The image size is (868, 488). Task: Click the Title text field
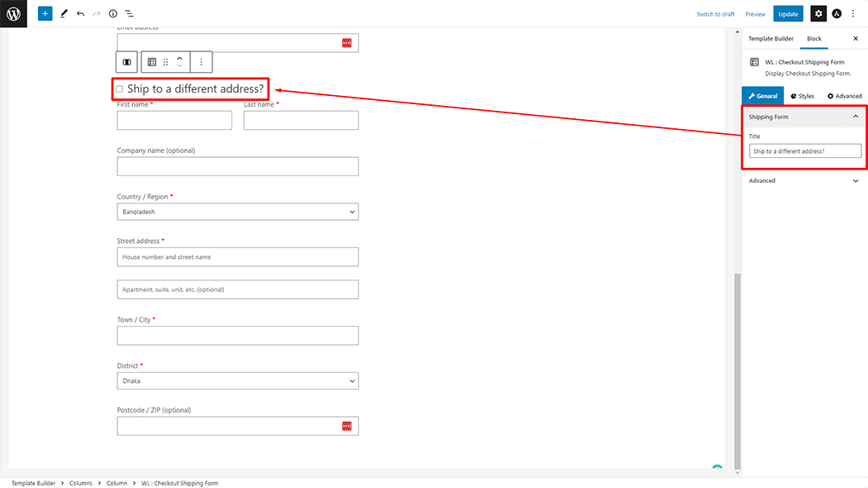tap(804, 151)
